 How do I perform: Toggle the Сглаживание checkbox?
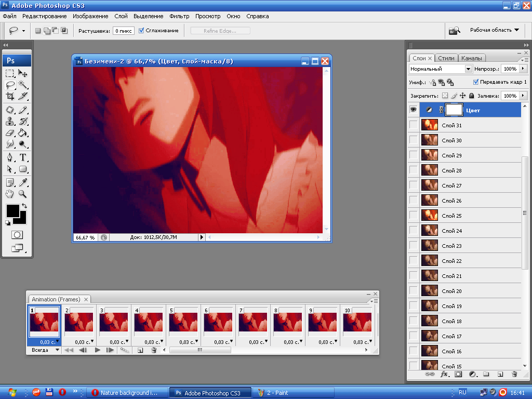[x=141, y=31]
